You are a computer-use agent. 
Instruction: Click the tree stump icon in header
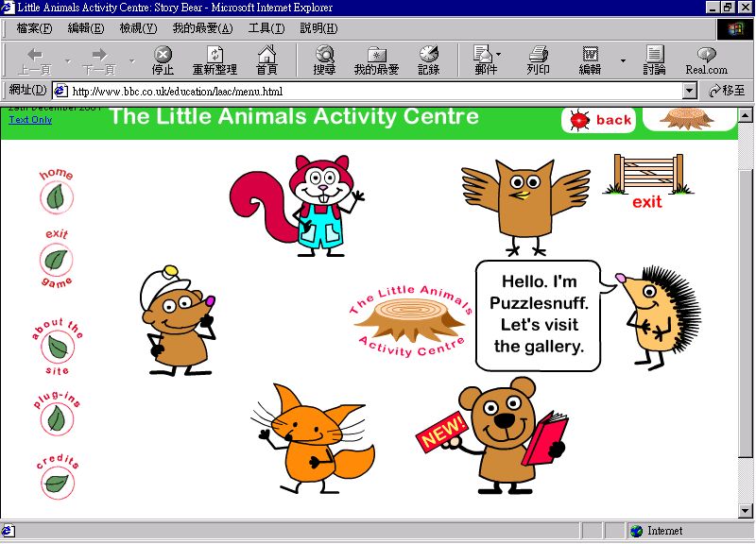click(x=687, y=119)
